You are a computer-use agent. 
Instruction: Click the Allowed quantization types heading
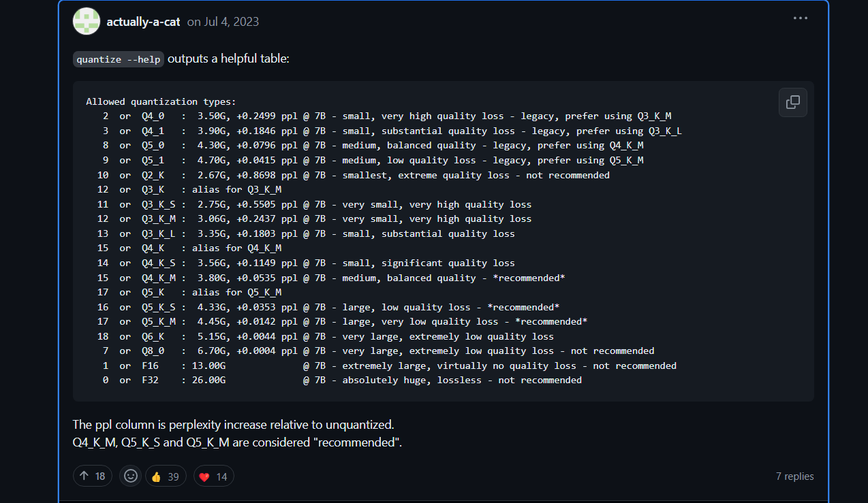[x=161, y=101]
